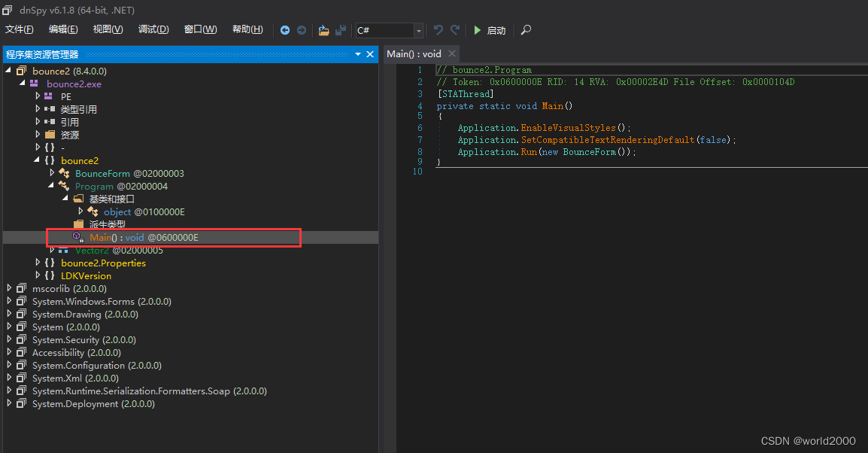Click the 类型引用 node icon

point(50,108)
